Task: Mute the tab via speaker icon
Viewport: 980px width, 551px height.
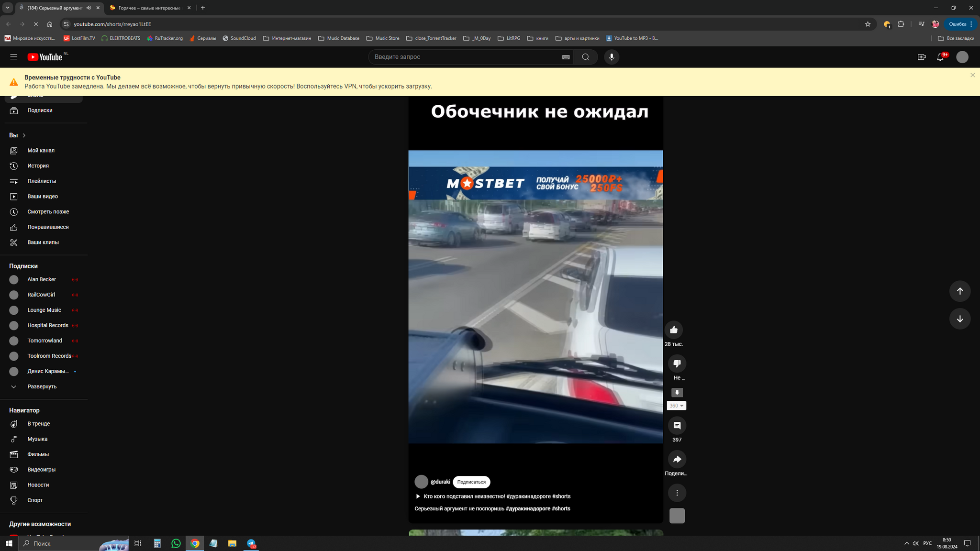Action: point(89,8)
